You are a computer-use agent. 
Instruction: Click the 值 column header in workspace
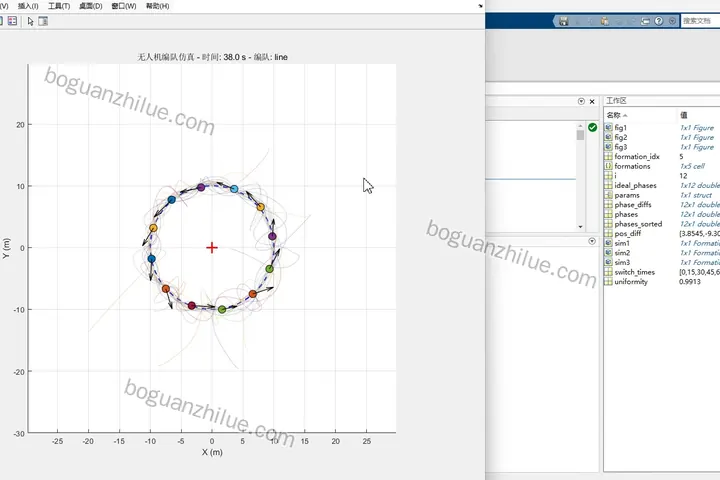pos(684,115)
